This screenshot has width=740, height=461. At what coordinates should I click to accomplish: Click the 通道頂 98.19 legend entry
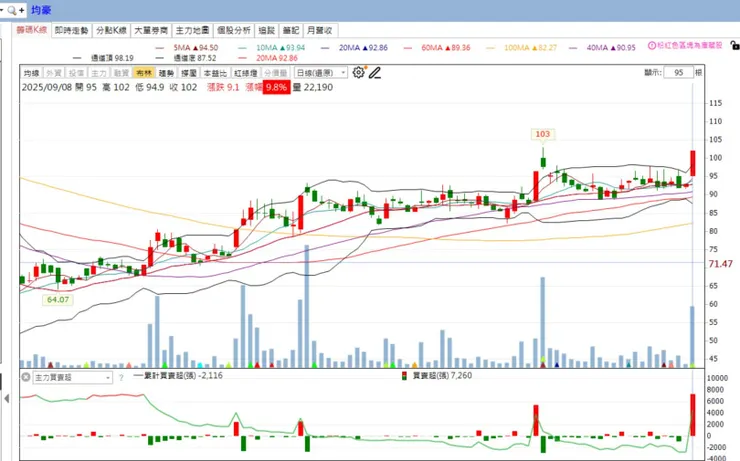pyautogui.click(x=103, y=58)
